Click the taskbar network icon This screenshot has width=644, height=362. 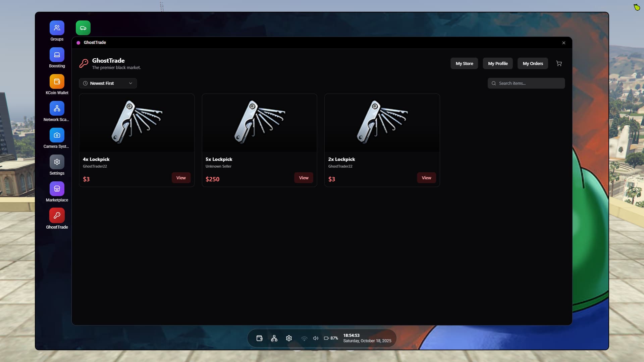pyautogui.click(x=274, y=338)
